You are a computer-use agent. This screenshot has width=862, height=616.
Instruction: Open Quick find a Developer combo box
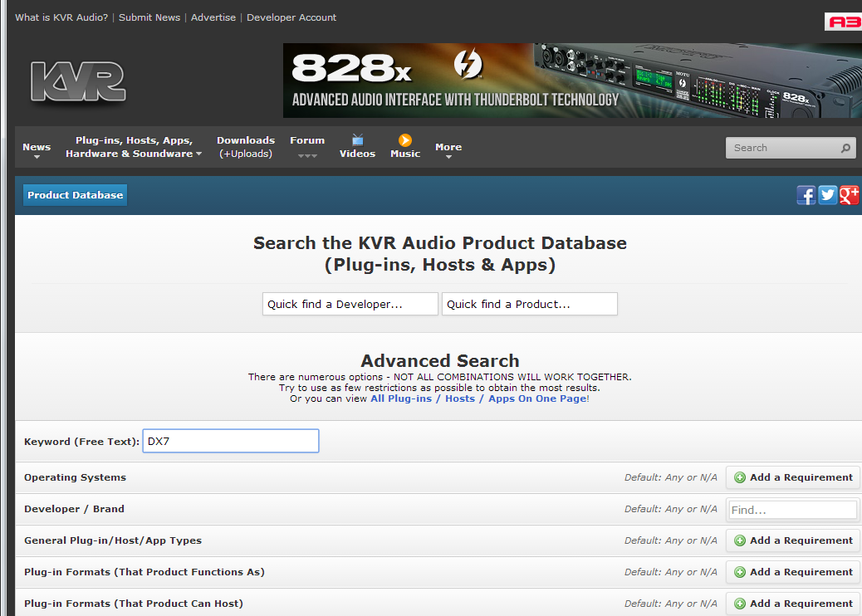(x=350, y=304)
